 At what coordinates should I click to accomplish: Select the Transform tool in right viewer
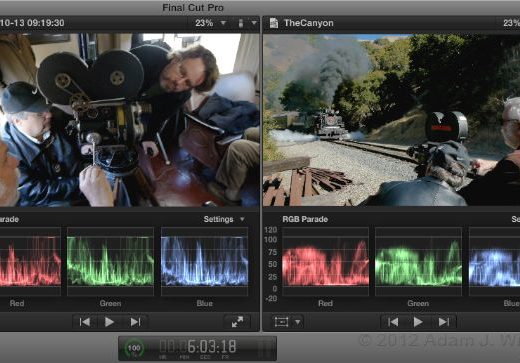(281, 322)
